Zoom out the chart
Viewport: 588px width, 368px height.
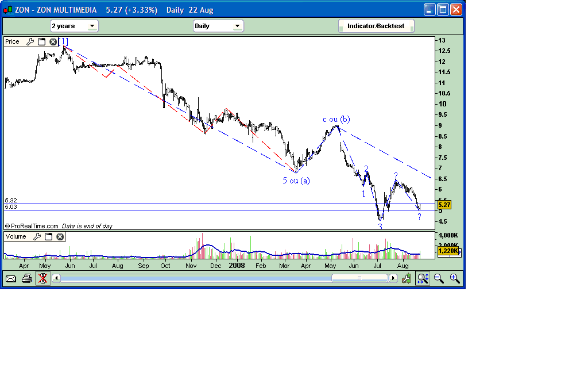[439, 279]
